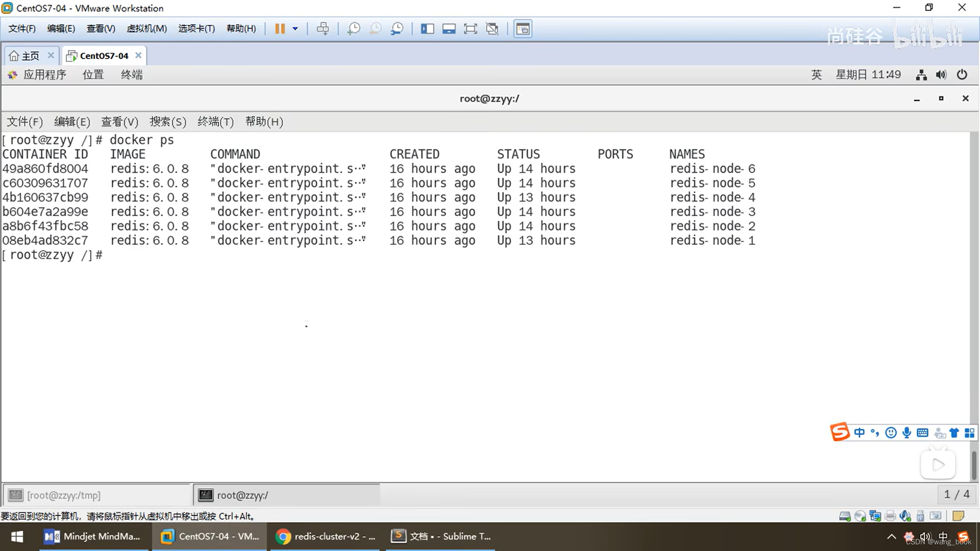The image size is (980, 551).
Task: Switch to the 主页 tab
Action: [x=31, y=56]
